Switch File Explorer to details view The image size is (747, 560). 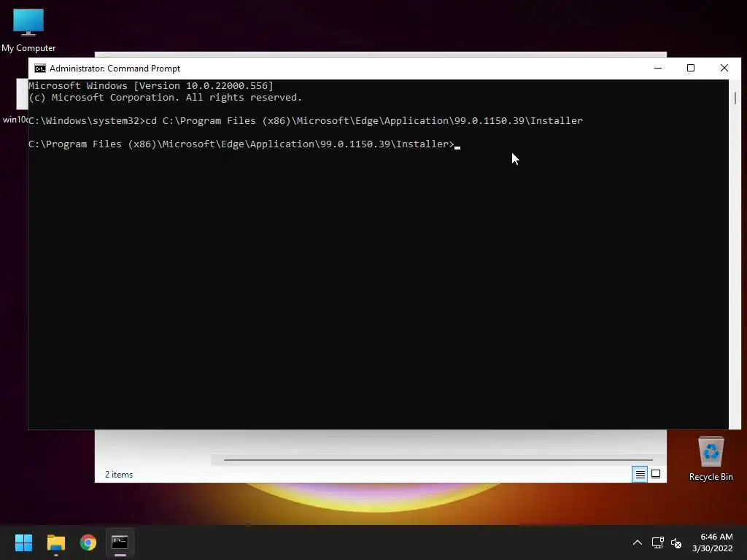pyautogui.click(x=640, y=474)
